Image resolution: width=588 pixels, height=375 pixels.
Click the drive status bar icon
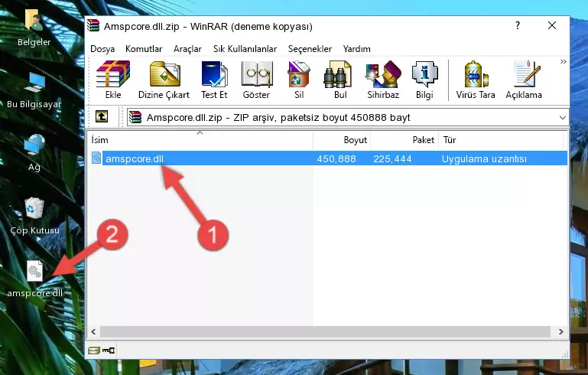tap(94, 351)
